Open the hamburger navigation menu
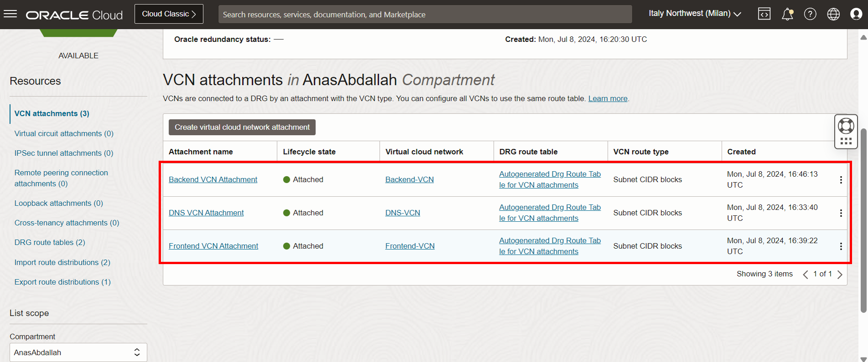This screenshot has width=868, height=362. tap(10, 14)
